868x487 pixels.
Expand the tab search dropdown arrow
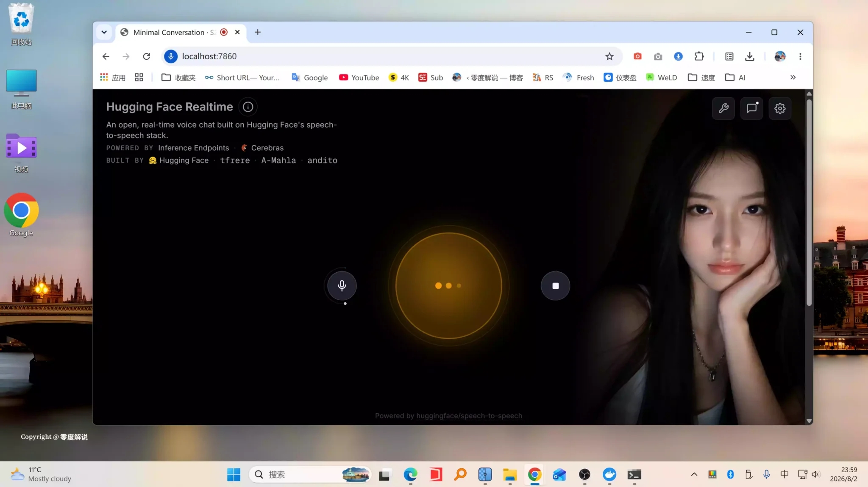[x=104, y=32]
